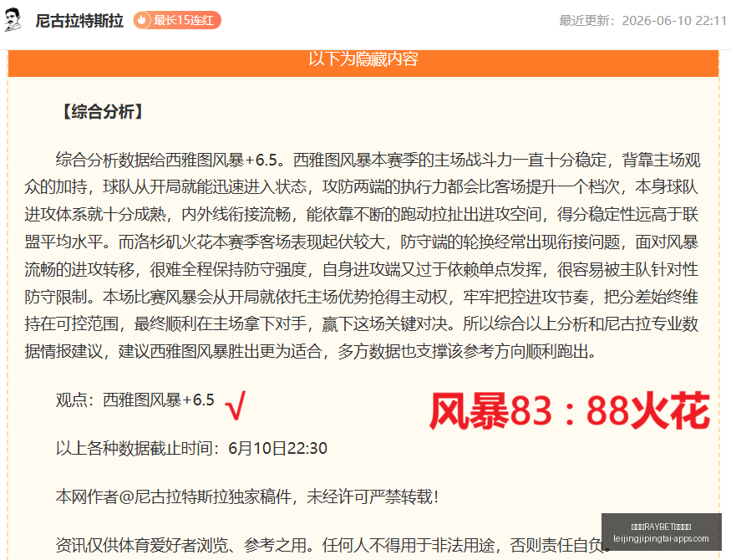Select the 【综合分析】 heading
Viewport: 731px width, 560px height.
click(x=103, y=112)
